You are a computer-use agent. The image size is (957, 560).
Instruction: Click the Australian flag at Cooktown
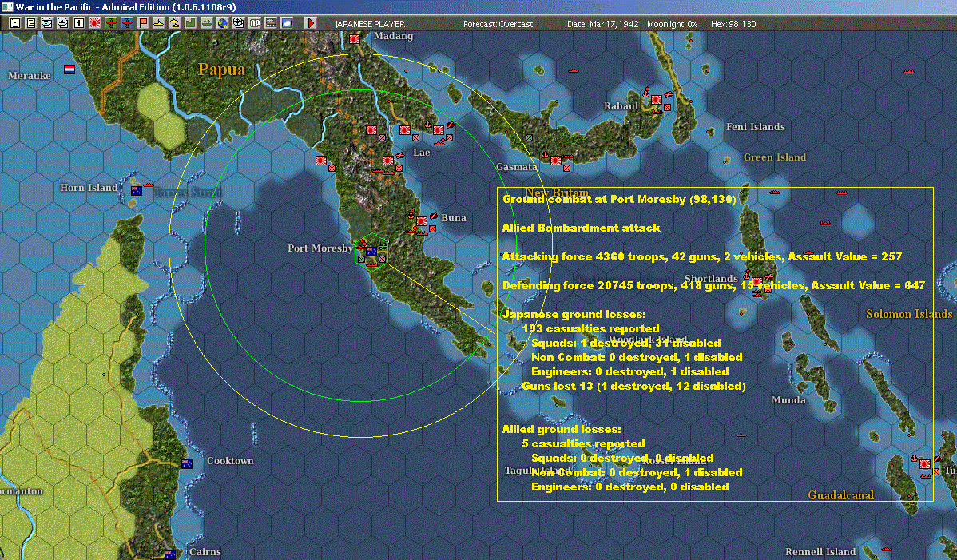187,464
